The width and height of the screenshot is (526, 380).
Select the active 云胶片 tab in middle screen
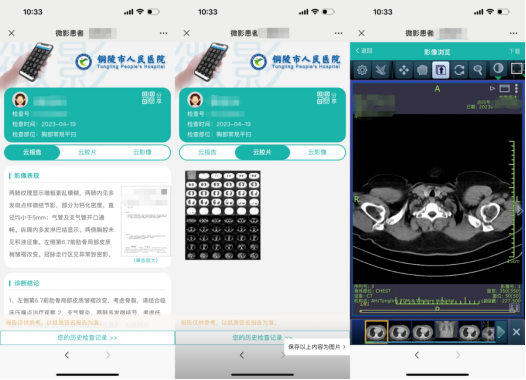coord(262,152)
